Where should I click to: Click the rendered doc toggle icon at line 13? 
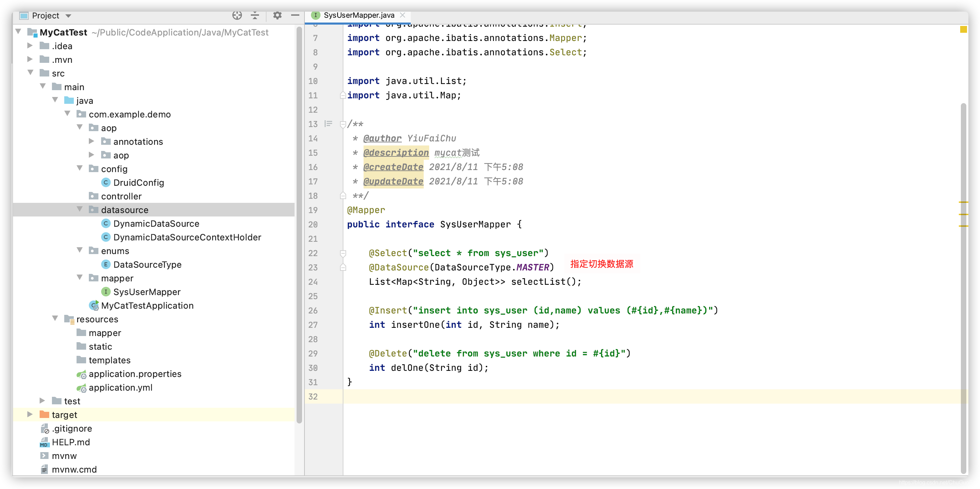coord(328,124)
